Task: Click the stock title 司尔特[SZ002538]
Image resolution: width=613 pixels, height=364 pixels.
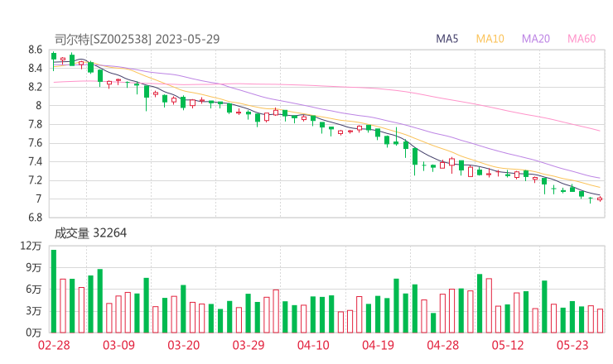Action: (x=103, y=39)
